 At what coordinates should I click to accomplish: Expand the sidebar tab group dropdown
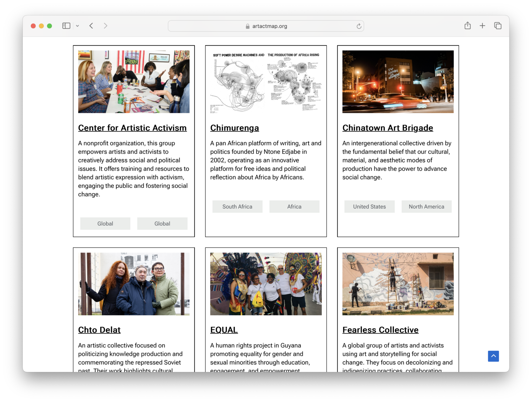pos(77,26)
